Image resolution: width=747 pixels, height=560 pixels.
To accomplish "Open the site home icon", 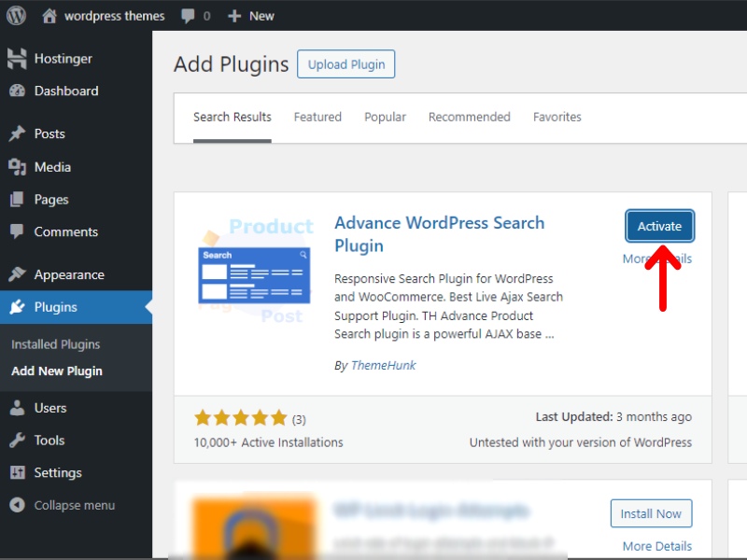I will [49, 16].
